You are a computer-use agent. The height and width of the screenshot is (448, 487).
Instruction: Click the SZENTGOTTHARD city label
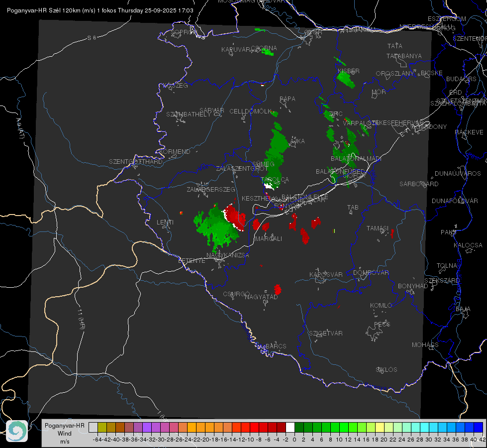pos(136,162)
